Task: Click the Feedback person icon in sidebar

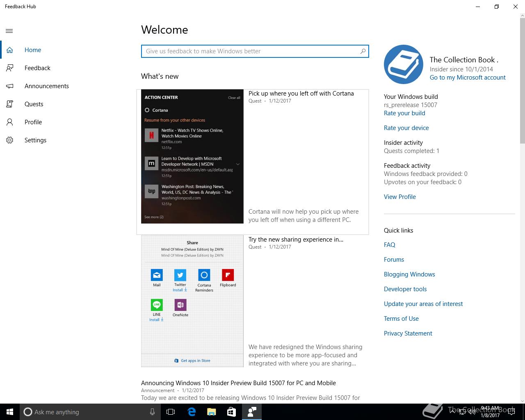Action: click(10, 68)
